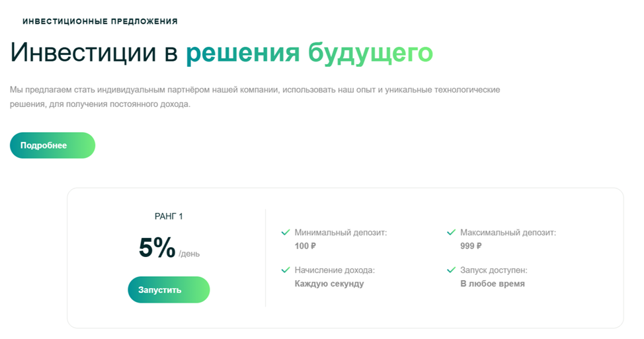This screenshot has width=644, height=339.
Task: Click checkmark icon beside Начисление дохода
Action: (286, 270)
